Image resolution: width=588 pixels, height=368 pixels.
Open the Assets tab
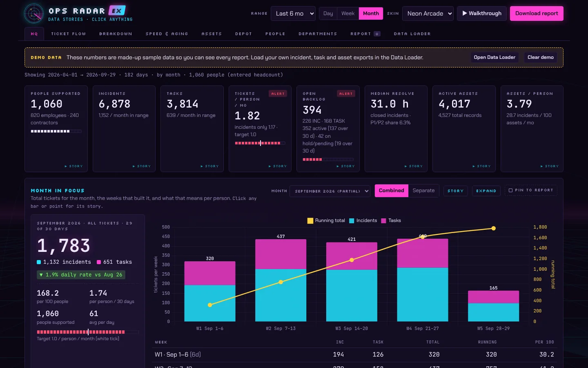point(212,34)
